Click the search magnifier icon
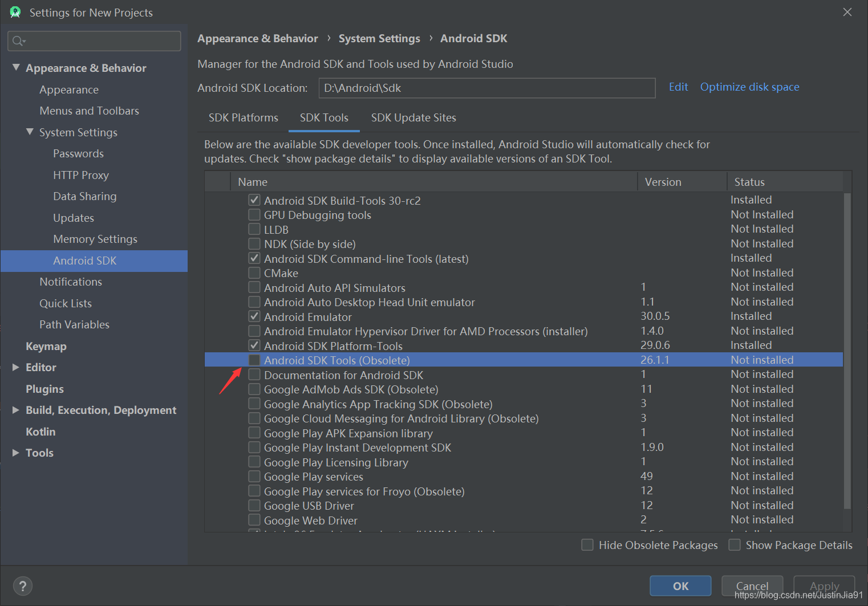This screenshot has width=868, height=606. coord(18,41)
